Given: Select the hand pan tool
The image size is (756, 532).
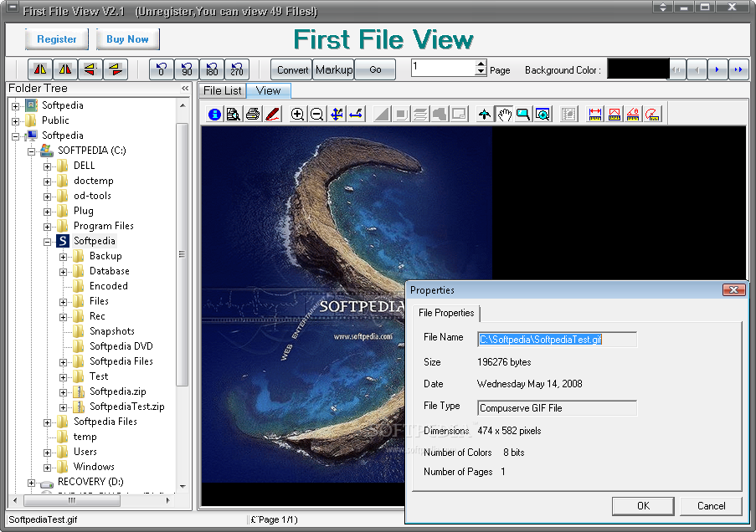Looking at the screenshot, I should point(504,115).
